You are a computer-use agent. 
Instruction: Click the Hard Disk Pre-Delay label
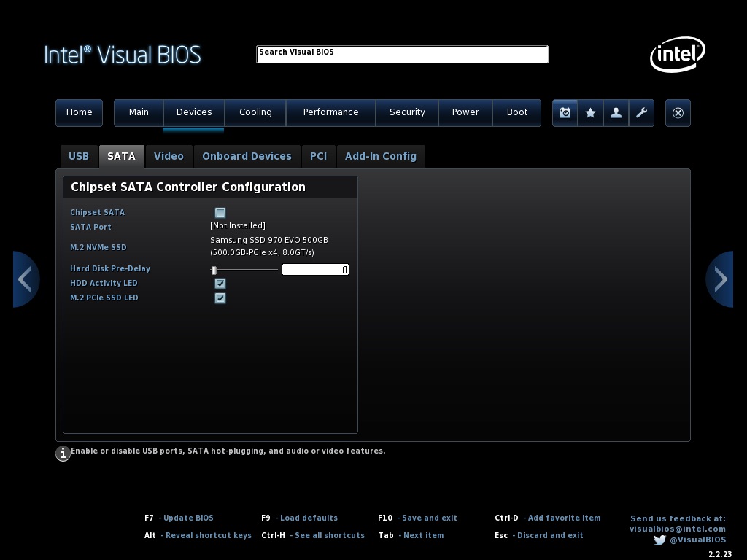coord(110,268)
